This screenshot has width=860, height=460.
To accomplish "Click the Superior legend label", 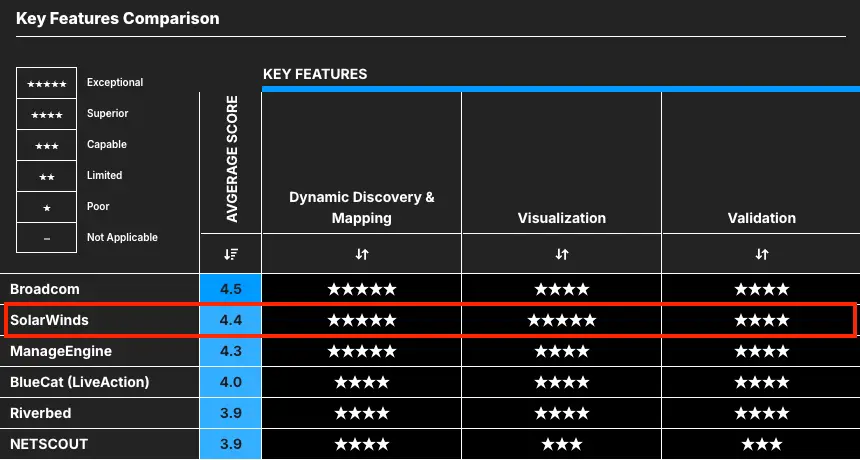I will (108, 113).
